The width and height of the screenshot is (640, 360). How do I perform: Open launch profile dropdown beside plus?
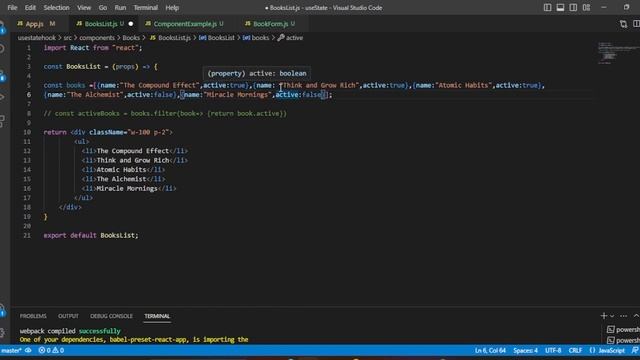612,316
